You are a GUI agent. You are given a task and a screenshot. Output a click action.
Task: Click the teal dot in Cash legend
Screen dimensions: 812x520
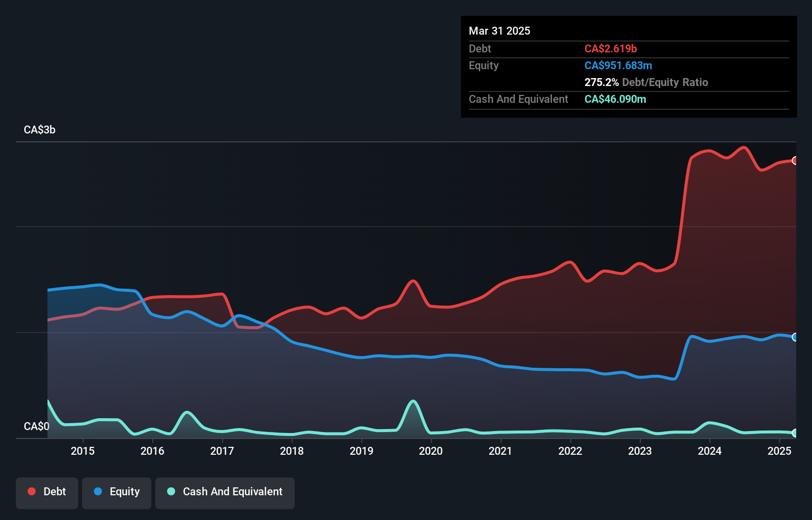click(171, 491)
